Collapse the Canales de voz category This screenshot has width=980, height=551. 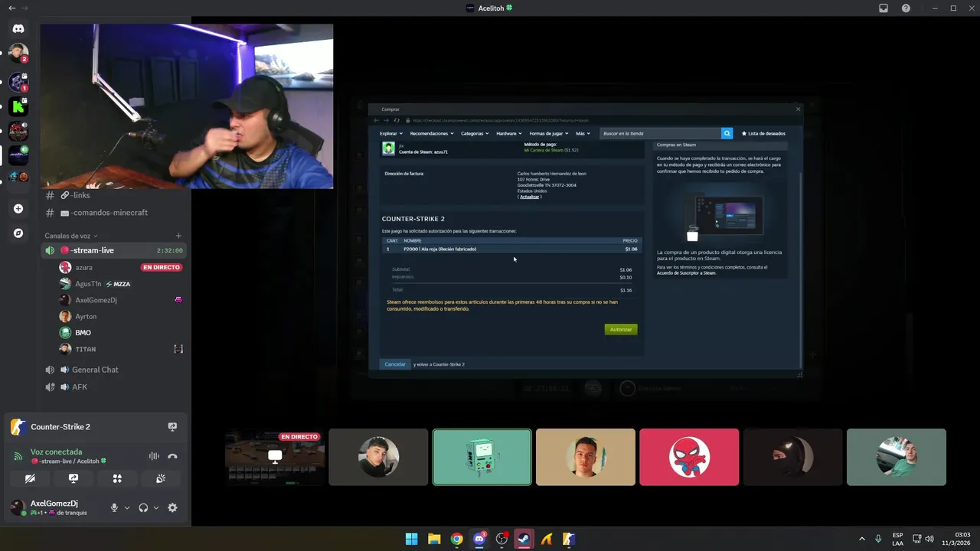(71, 236)
